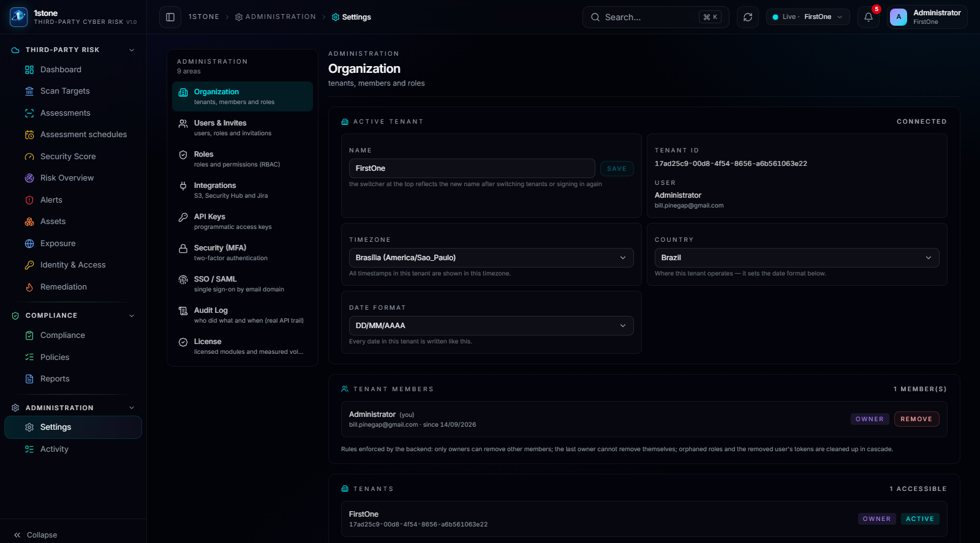Collapse the Compliance section chevron
Screen dimensions: 980x543
(x=132, y=316)
